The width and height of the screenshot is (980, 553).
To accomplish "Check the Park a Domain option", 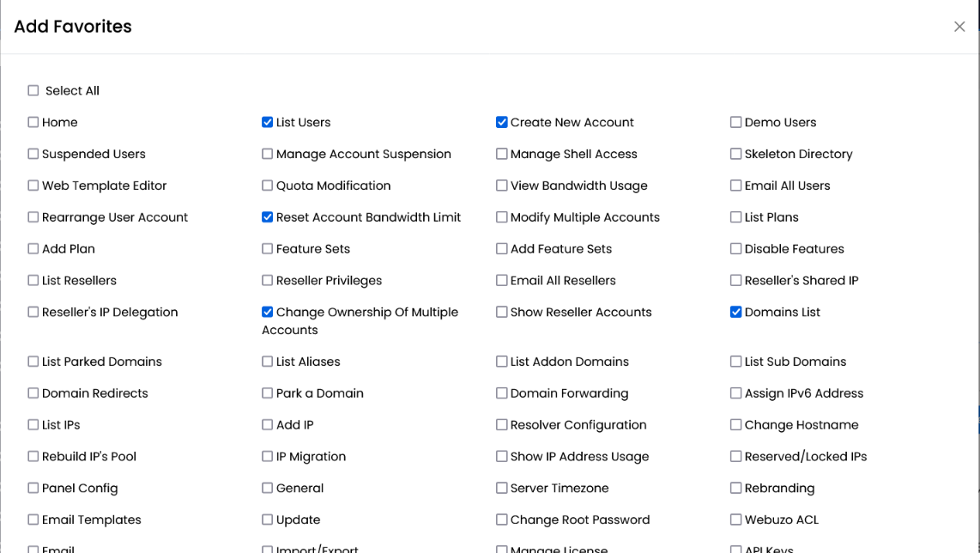I will tap(267, 393).
